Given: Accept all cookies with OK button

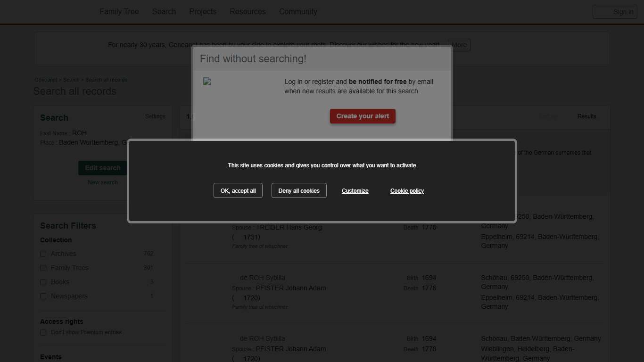Looking at the screenshot, I should [x=238, y=190].
